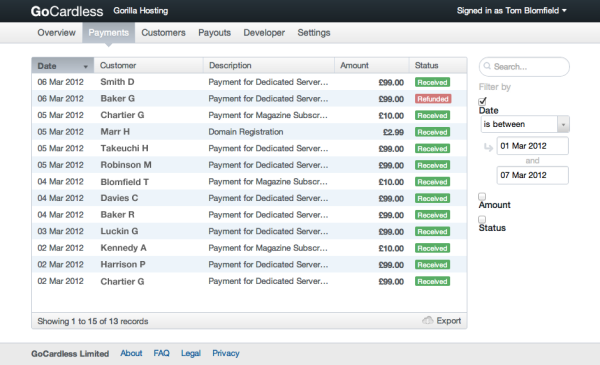600x365 pixels.
Task: Switch to the Payouts tab
Action: [x=214, y=33]
